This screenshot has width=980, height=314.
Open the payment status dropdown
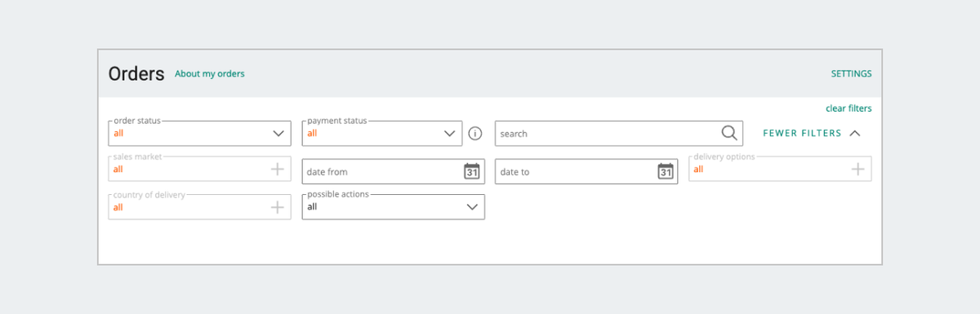tap(381, 133)
